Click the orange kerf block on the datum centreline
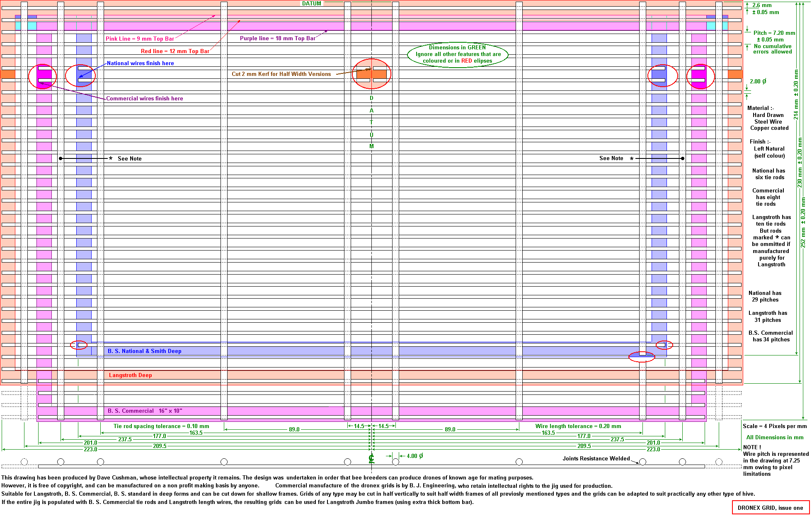The height and width of the screenshot is (516, 812). click(x=371, y=74)
